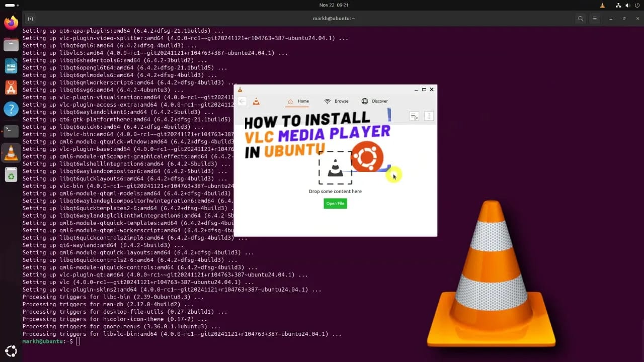The image size is (644, 362).
Task: Show applications using the Ubuntu logo button
Action: [11, 350]
